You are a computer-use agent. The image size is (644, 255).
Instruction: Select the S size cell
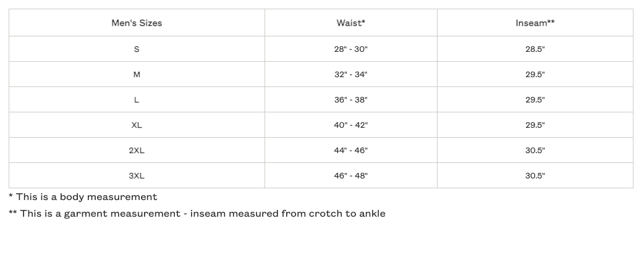coord(137,49)
